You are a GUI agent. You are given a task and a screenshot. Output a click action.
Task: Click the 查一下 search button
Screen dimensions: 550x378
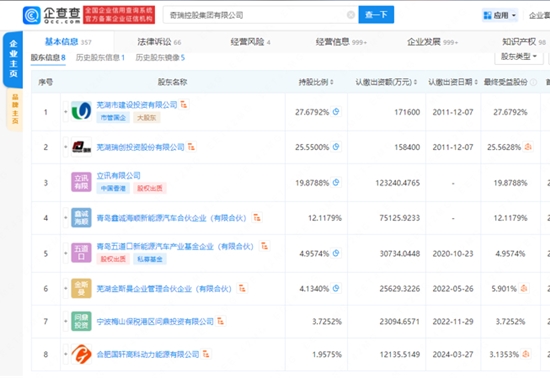click(376, 15)
